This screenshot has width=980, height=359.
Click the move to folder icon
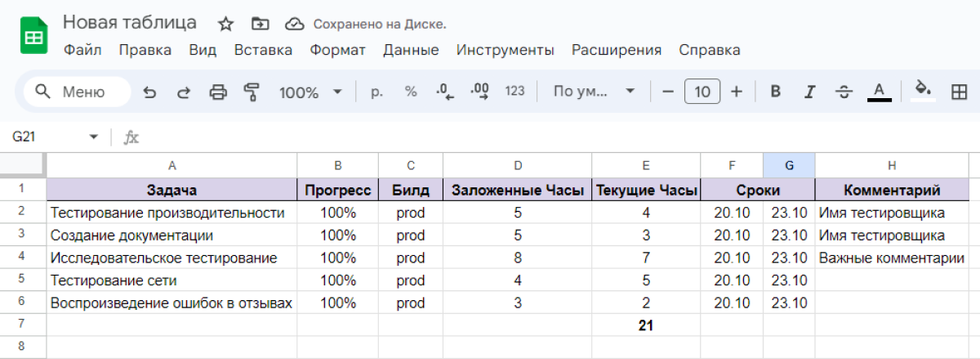click(261, 23)
